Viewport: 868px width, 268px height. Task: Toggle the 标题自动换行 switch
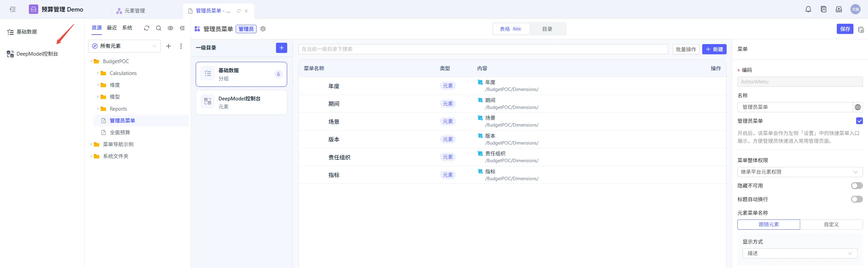tap(857, 199)
